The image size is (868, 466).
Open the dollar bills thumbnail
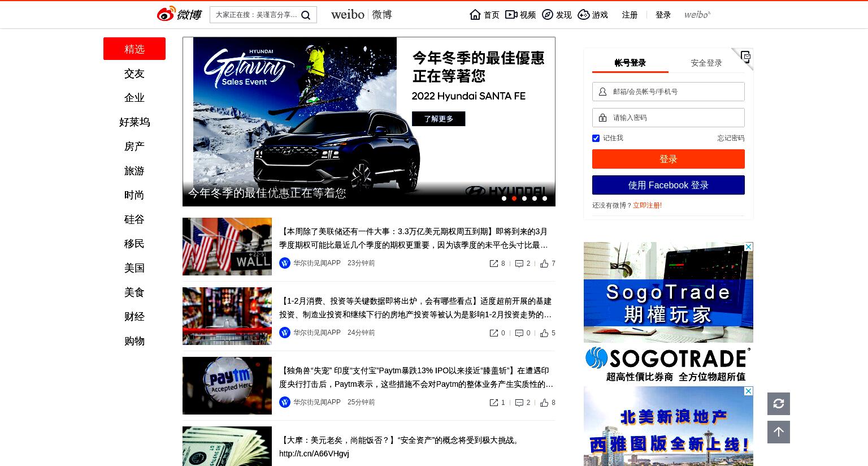pos(227,446)
